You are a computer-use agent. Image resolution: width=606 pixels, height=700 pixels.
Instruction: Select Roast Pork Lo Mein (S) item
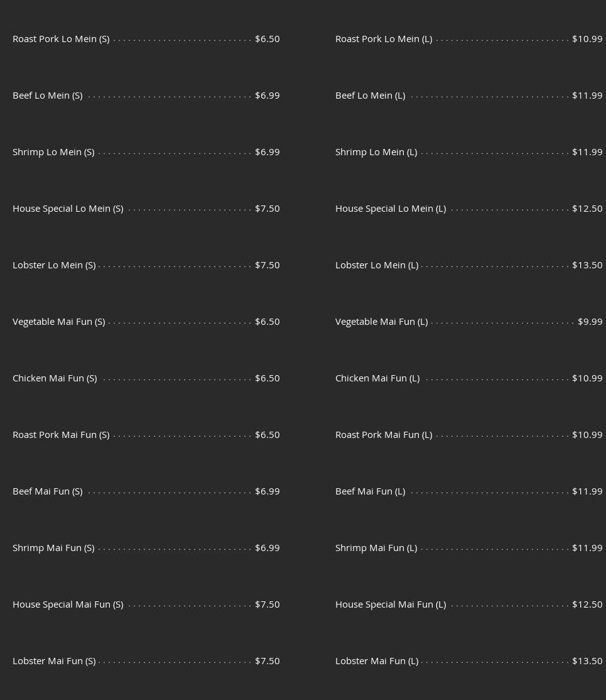click(x=61, y=39)
